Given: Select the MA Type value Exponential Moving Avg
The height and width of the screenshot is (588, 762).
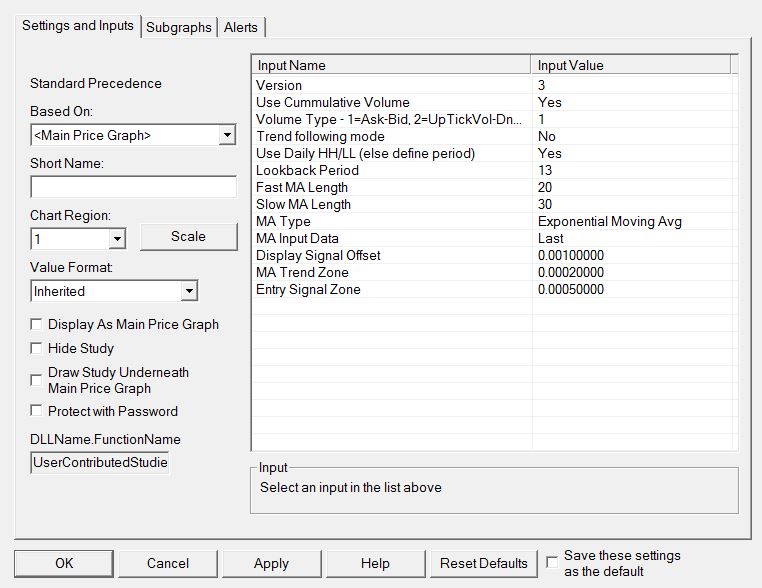Looking at the screenshot, I should point(609,221).
